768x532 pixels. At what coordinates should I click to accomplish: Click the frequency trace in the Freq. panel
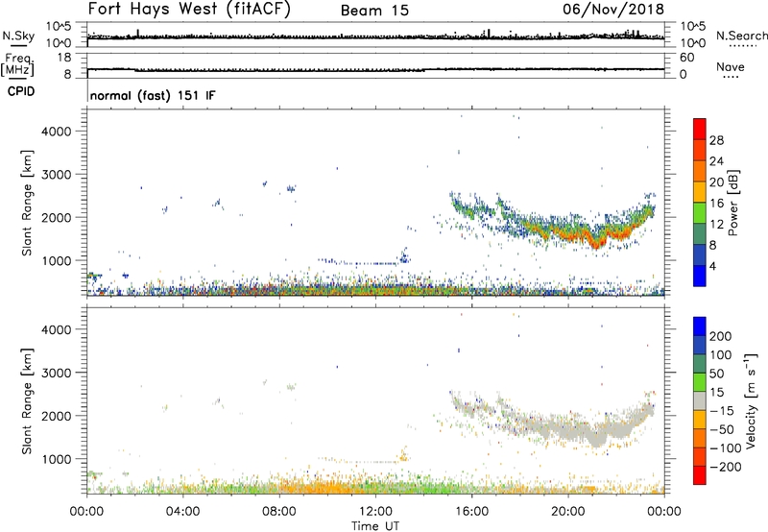tap(375, 69)
